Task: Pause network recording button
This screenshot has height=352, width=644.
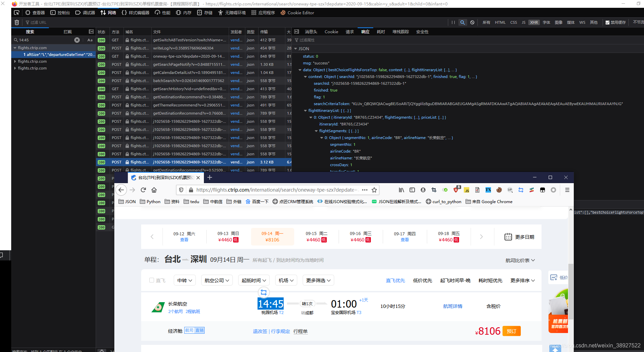Action: click(x=453, y=22)
